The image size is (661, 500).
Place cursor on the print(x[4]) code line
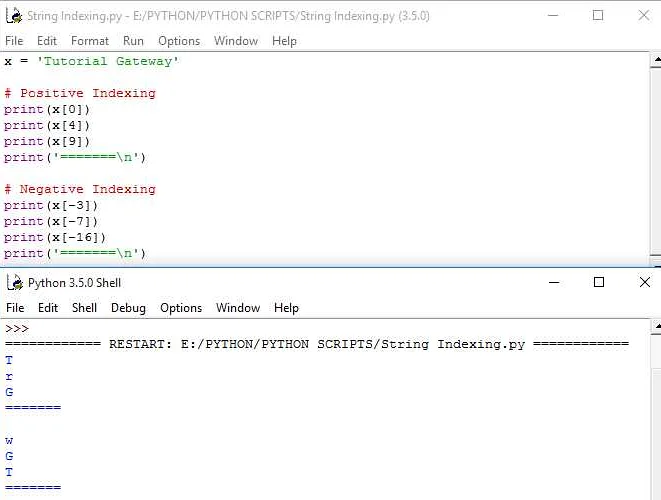click(x=47, y=125)
